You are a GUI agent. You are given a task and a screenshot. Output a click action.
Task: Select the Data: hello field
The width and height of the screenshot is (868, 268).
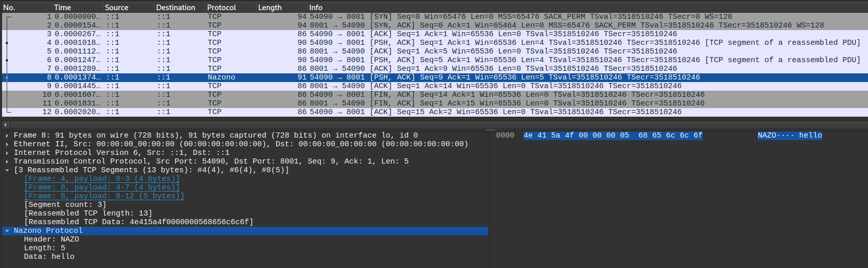(x=49, y=257)
